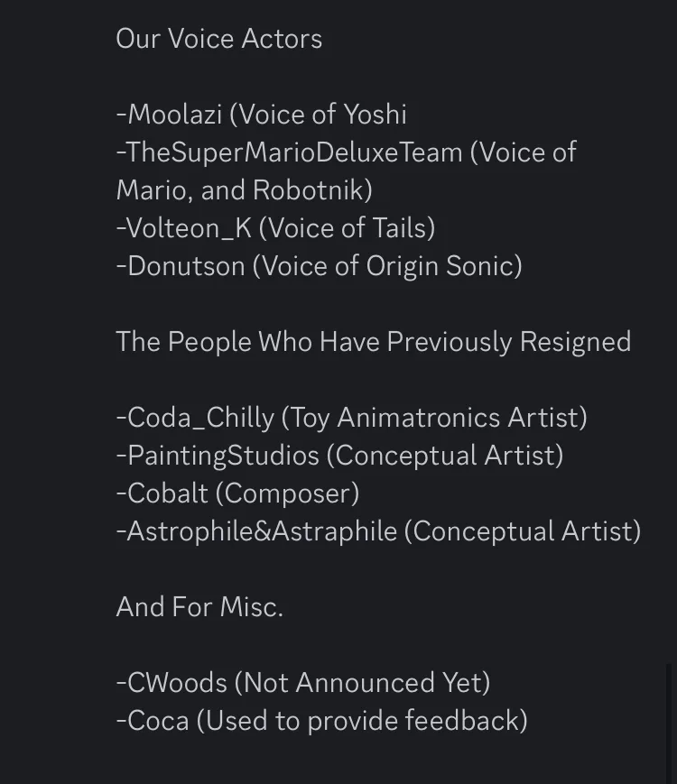Click the word 'feedback'
Image resolution: width=677 pixels, height=784 pixels.
click(461, 721)
